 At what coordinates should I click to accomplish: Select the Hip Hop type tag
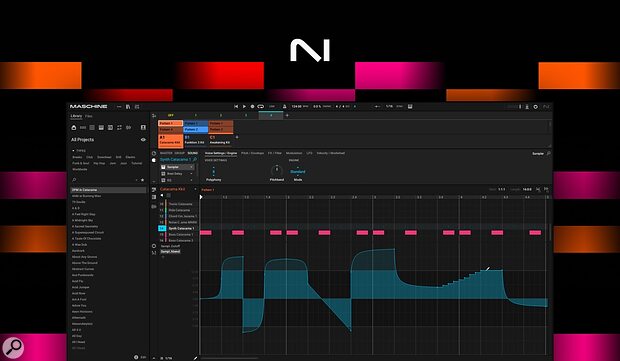tap(99, 163)
